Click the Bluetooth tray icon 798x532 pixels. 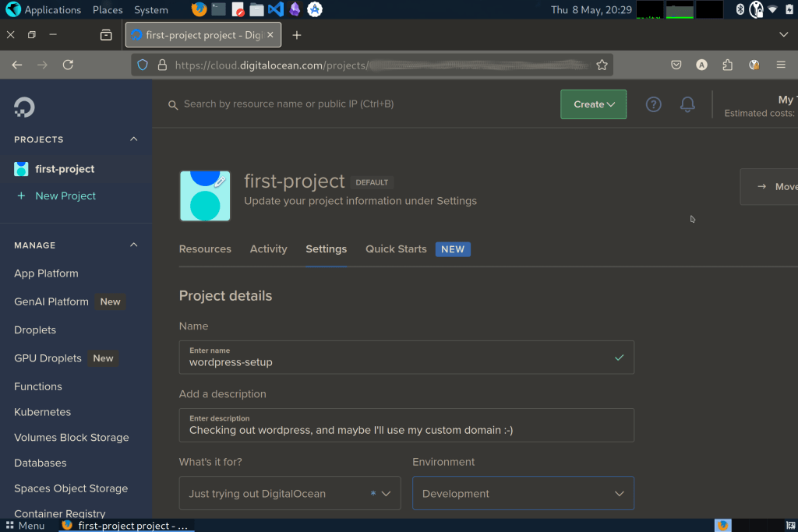[x=740, y=9]
